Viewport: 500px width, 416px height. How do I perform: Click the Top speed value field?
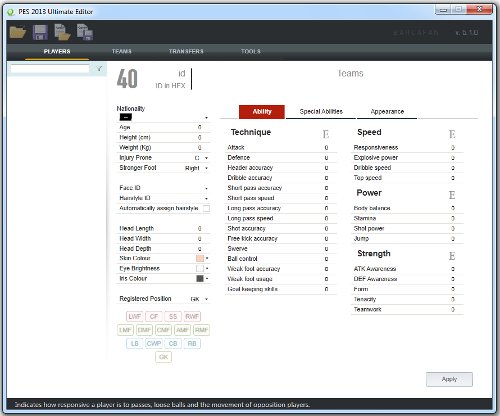coord(453,178)
